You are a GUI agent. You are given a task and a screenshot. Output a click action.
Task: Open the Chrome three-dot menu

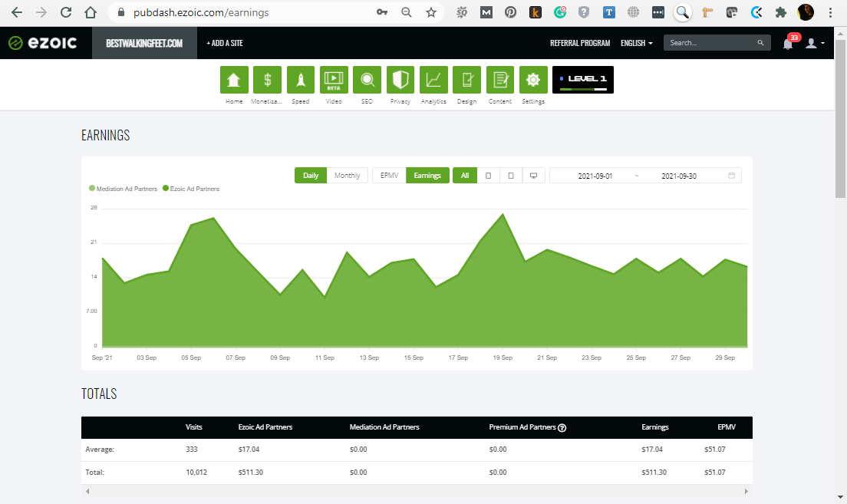830,12
